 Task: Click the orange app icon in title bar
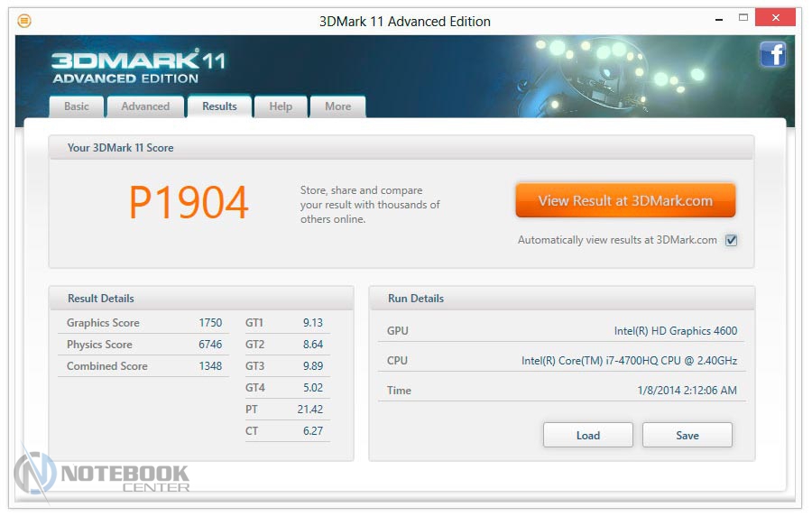click(24, 21)
